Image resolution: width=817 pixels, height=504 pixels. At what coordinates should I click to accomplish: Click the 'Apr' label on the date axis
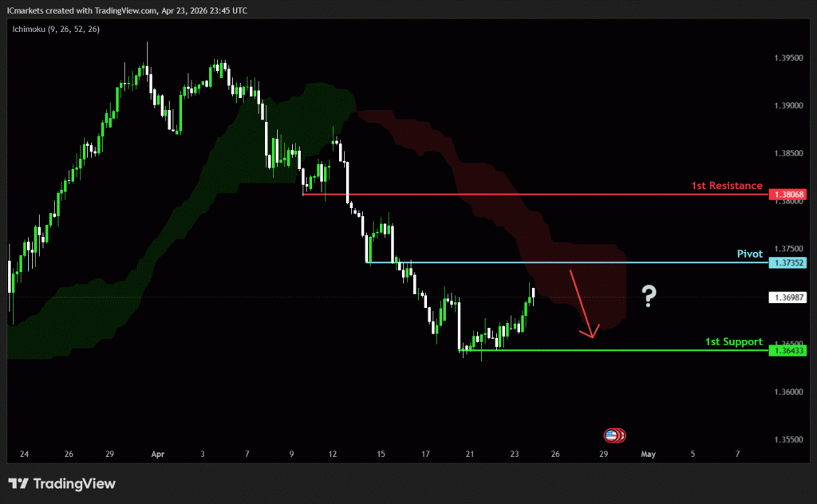(x=157, y=454)
